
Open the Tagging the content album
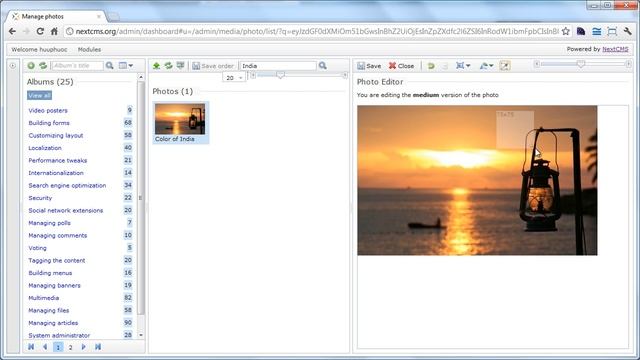pos(57,260)
